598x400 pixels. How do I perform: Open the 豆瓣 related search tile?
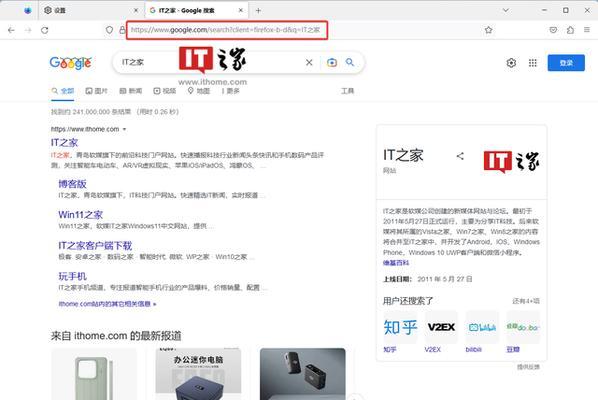[523, 332]
